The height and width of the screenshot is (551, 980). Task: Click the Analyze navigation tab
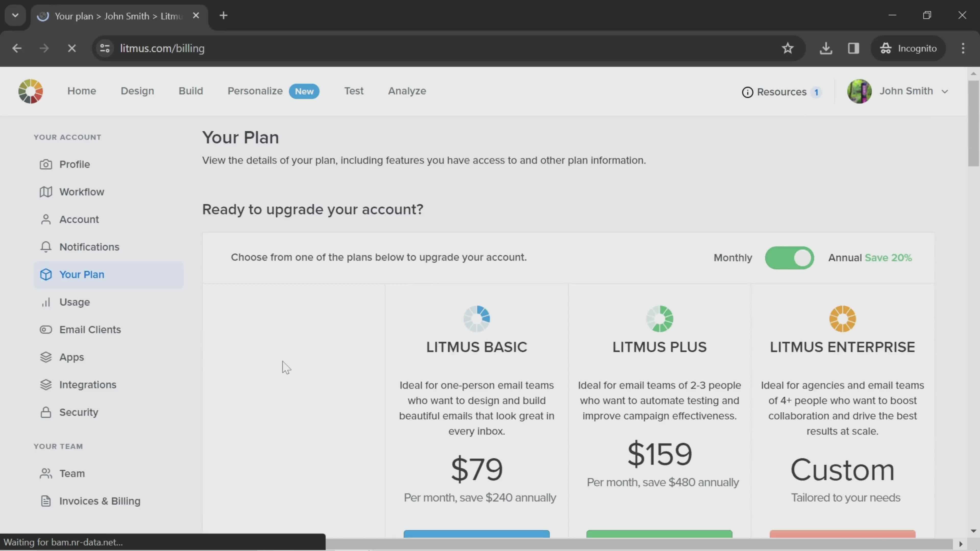(x=407, y=91)
